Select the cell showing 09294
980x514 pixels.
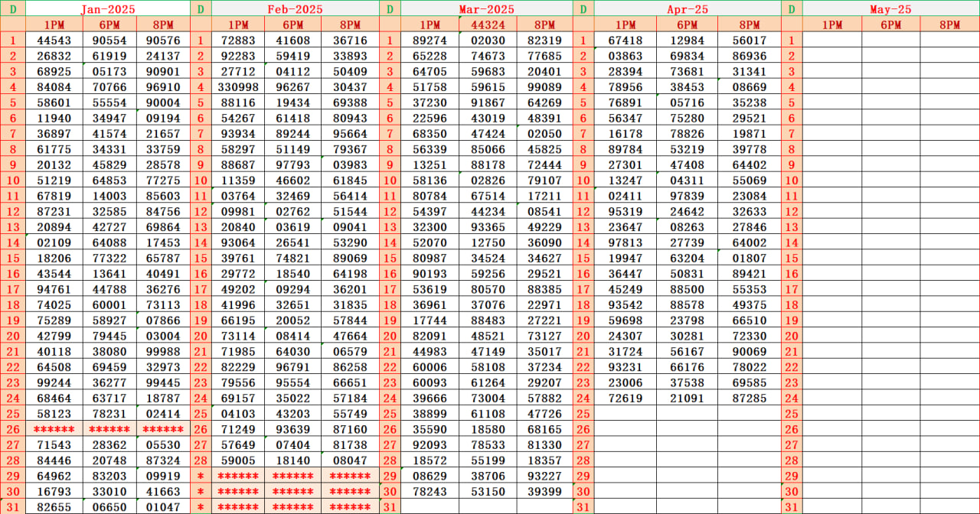(293, 289)
